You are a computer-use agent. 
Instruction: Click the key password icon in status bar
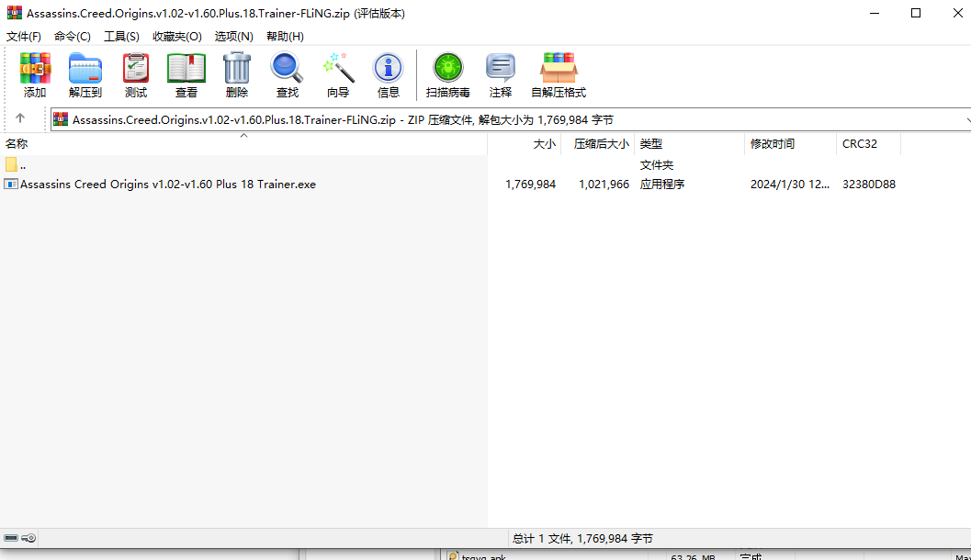coord(28,538)
